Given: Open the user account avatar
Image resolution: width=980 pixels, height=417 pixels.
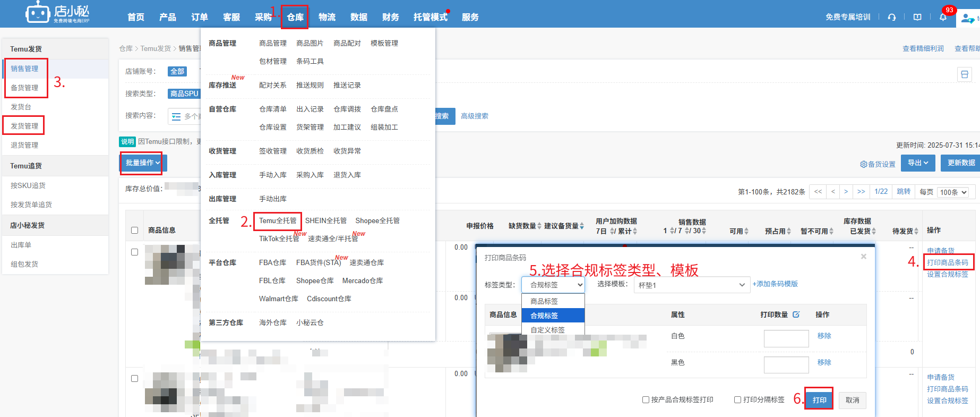Looking at the screenshot, I should click(x=967, y=18).
